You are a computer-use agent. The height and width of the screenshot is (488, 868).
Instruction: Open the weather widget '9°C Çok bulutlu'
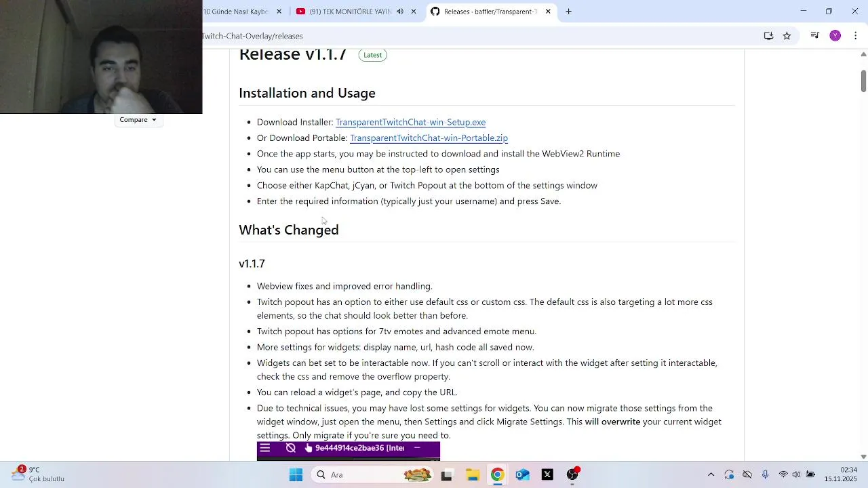(37, 474)
